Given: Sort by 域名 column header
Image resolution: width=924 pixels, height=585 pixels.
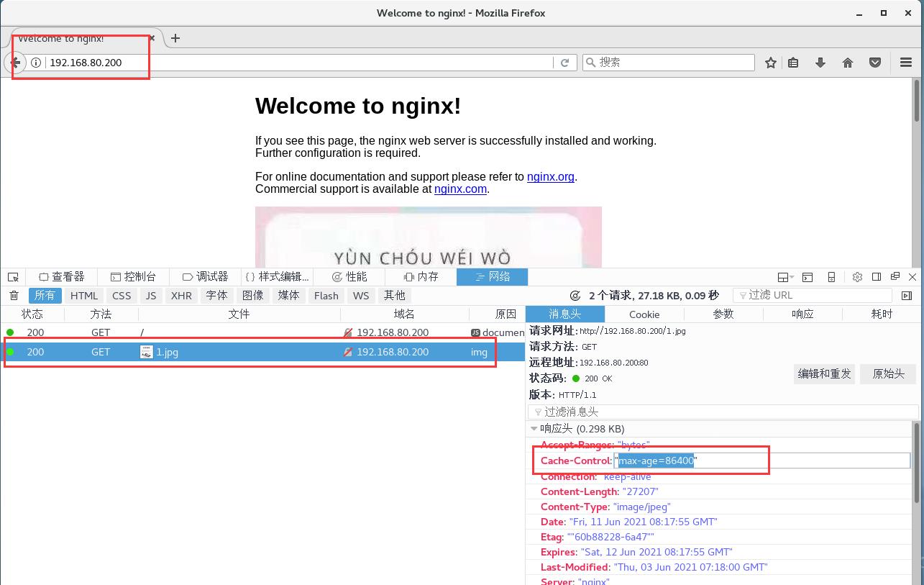Looking at the screenshot, I should 404,314.
